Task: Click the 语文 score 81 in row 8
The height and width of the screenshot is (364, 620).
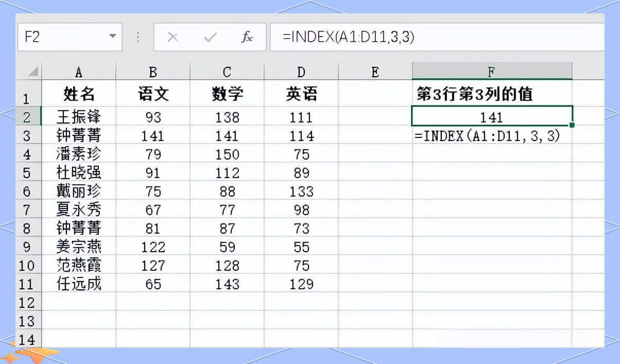Action: (x=153, y=228)
